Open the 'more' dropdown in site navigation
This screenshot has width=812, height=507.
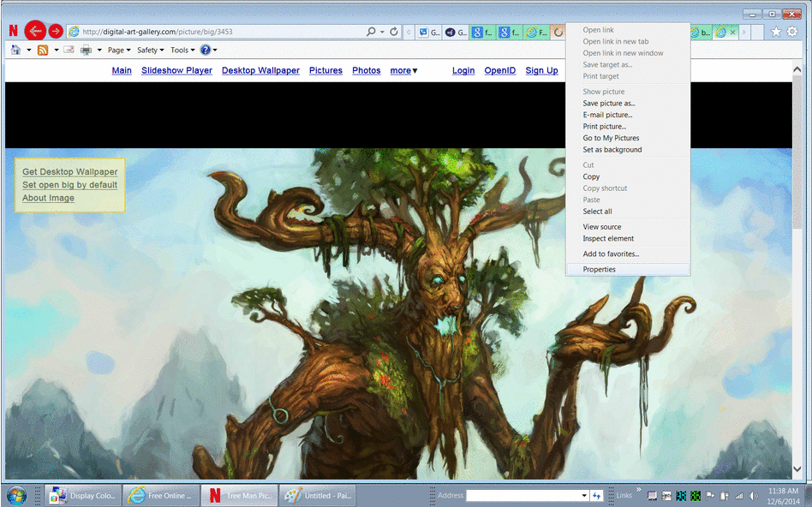pyautogui.click(x=403, y=71)
